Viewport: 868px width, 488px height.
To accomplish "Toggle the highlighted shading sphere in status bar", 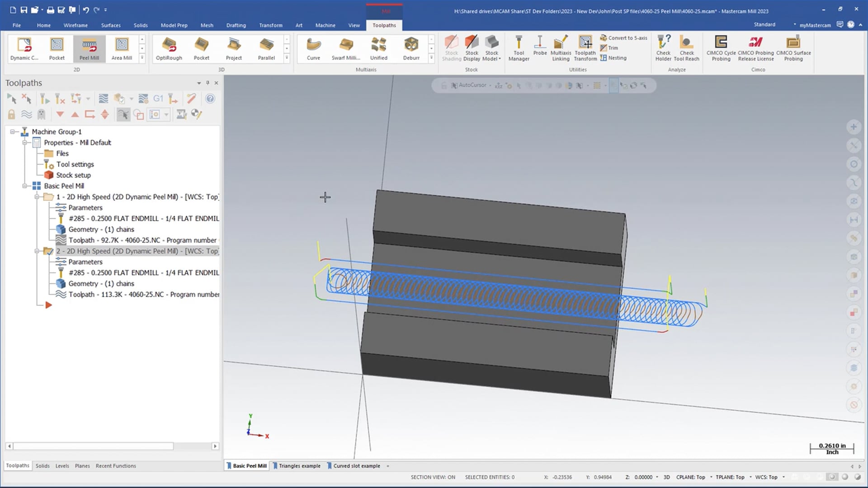I will [832, 477].
